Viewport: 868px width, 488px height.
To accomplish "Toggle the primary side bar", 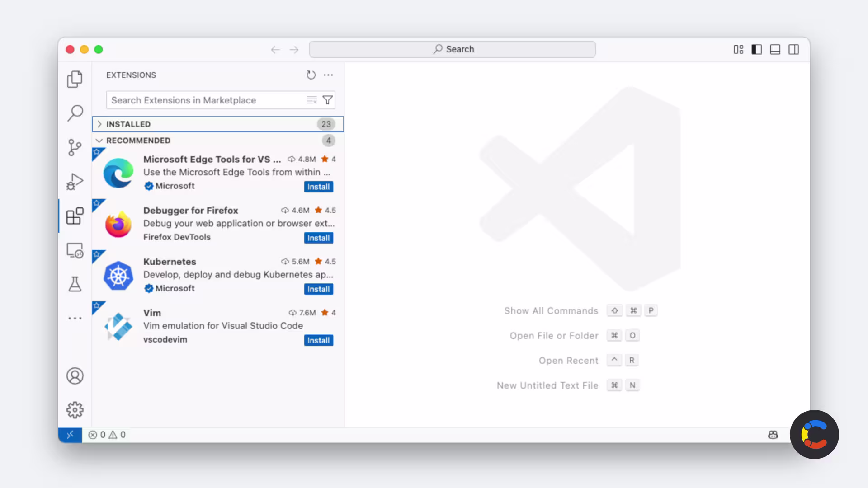I will [x=757, y=50].
